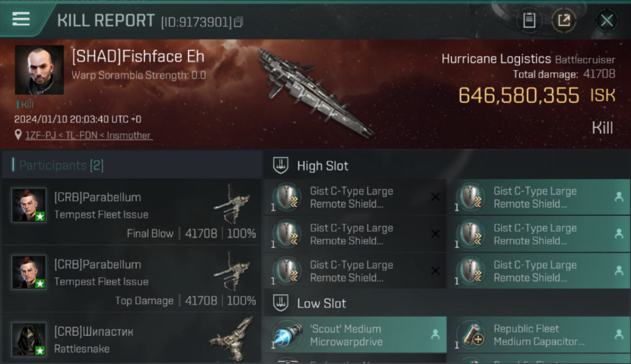Click the Hurricane Logistics ship image

coord(315,92)
